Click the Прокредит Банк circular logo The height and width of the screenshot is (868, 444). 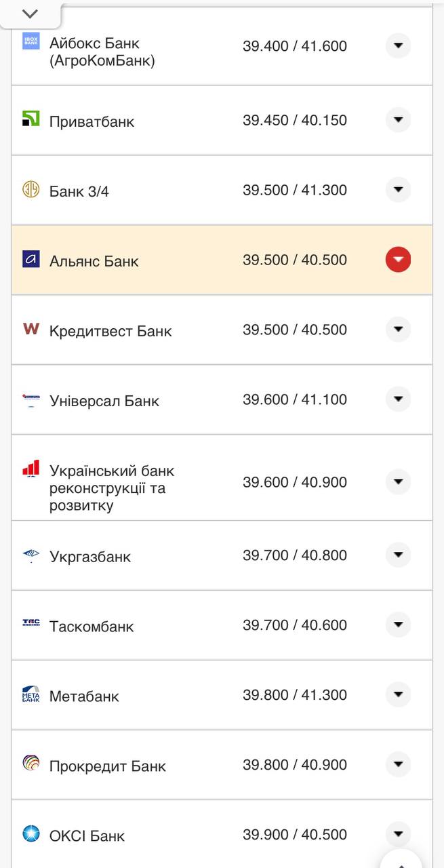click(x=31, y=764)
